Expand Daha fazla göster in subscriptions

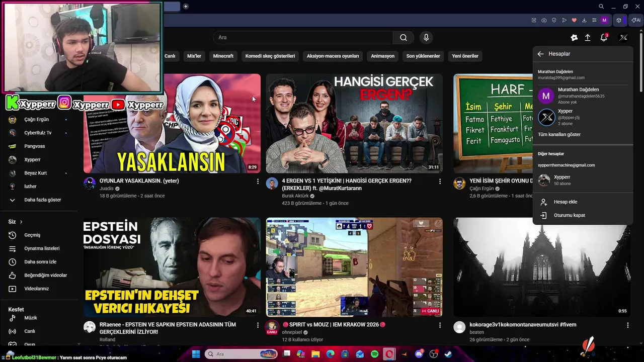tap(43, 200)
